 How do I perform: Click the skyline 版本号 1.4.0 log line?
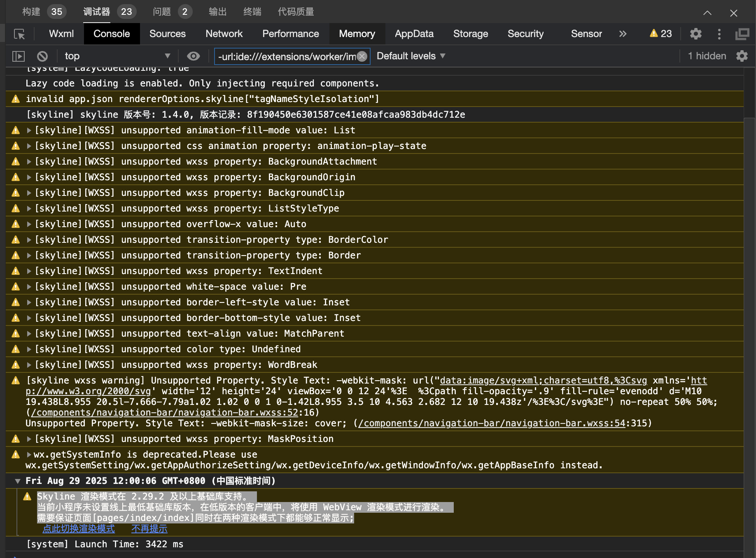(245, 115)
